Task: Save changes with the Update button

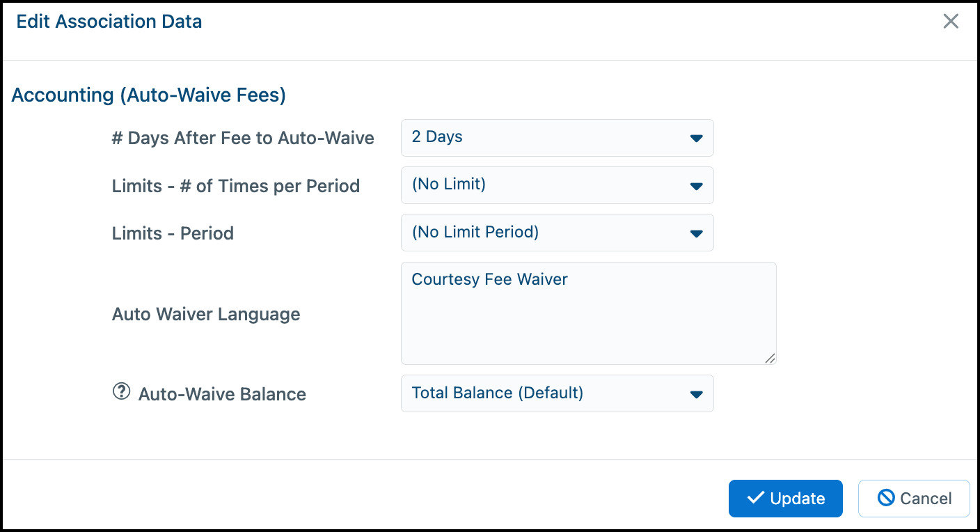Action: pyautogui.click(x=786, y=499)
